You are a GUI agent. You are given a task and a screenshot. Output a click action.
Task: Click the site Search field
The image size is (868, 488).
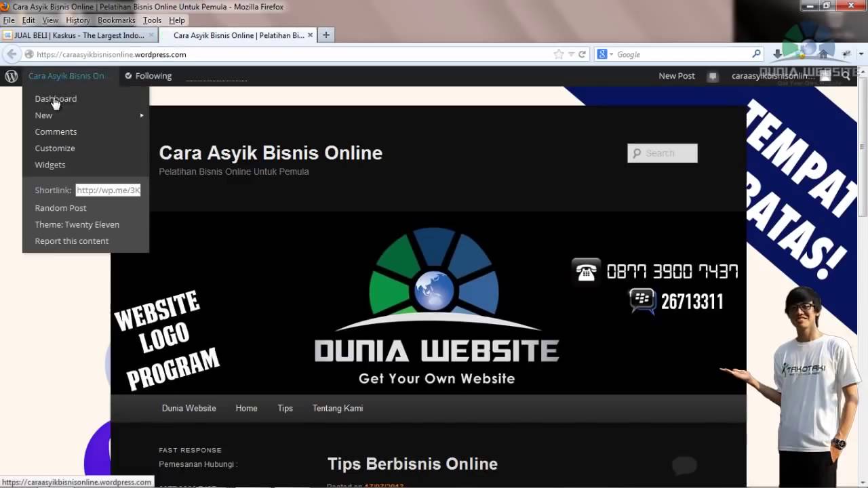663,153
